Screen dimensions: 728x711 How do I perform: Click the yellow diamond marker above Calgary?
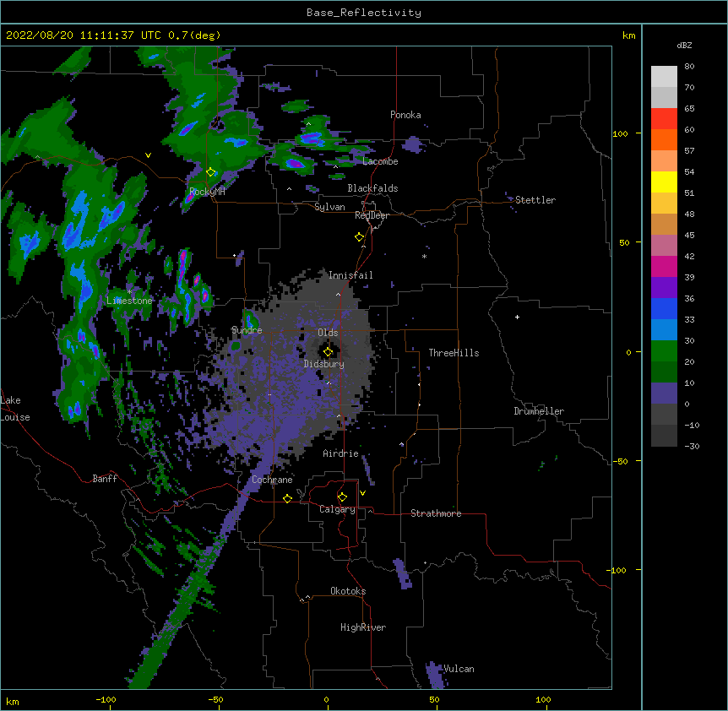point(342,497)
